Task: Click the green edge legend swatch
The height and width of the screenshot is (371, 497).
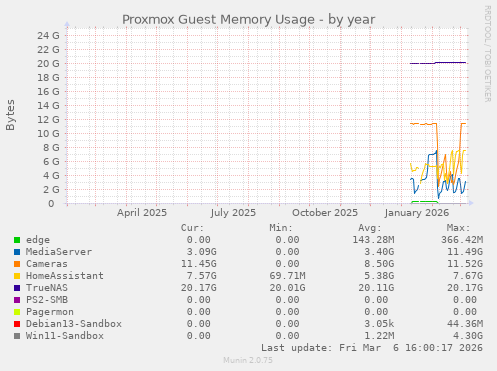Action: [x=17, y=240]
